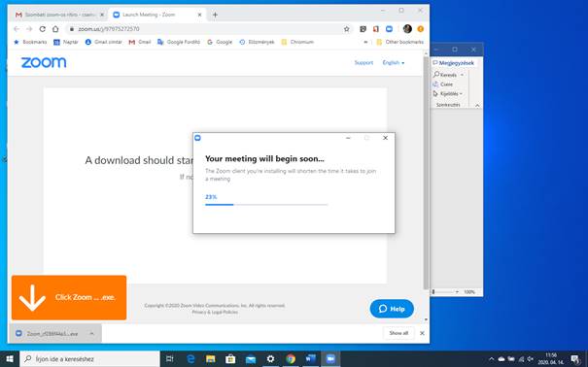Screen dimensions: 588x367
Task: Bookmark this page with the star icon
Action: pyautogui.click(x=347, y=29)
